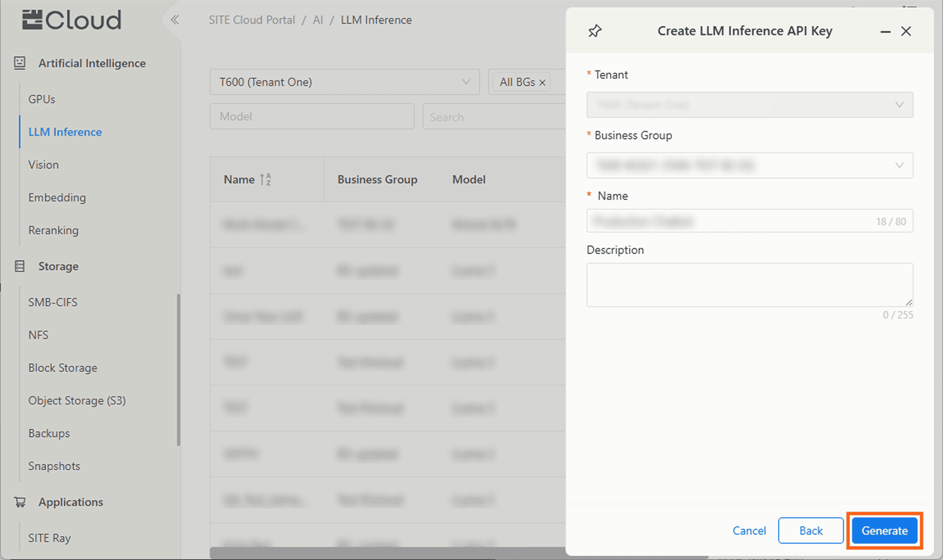Viewport: 943px width, 560px height.
Task: Click the Model filter field
Action: point(312,117)
